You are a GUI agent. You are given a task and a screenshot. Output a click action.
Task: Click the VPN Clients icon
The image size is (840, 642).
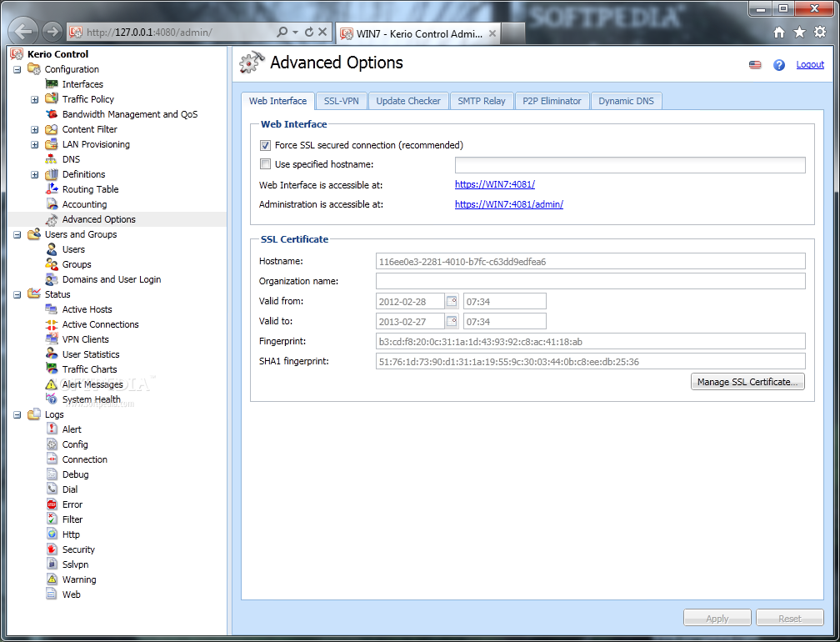point(52,339)
